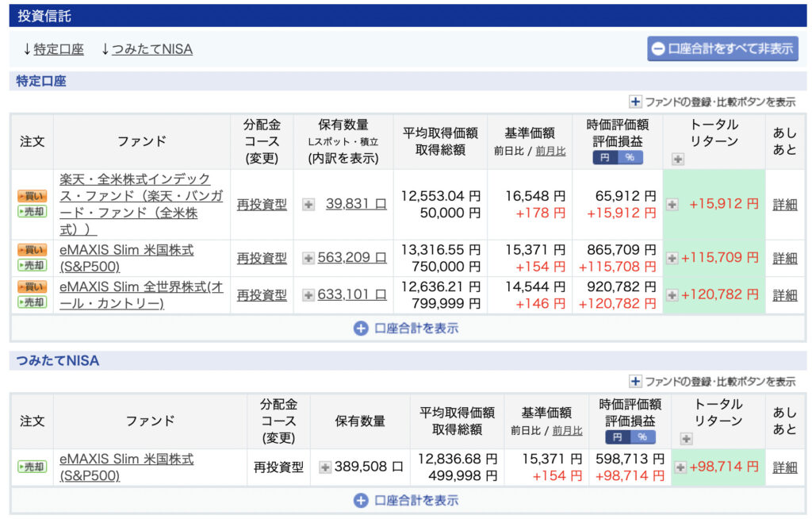
Task: Click the 563,209 口 quantity link
Action: pos(351,258)
